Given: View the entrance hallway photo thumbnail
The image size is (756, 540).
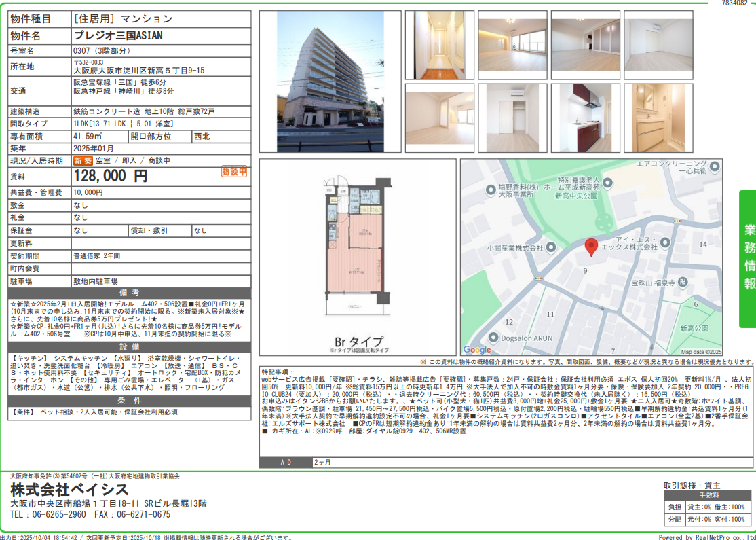Looking at the screenshot, I should point(439,46).
